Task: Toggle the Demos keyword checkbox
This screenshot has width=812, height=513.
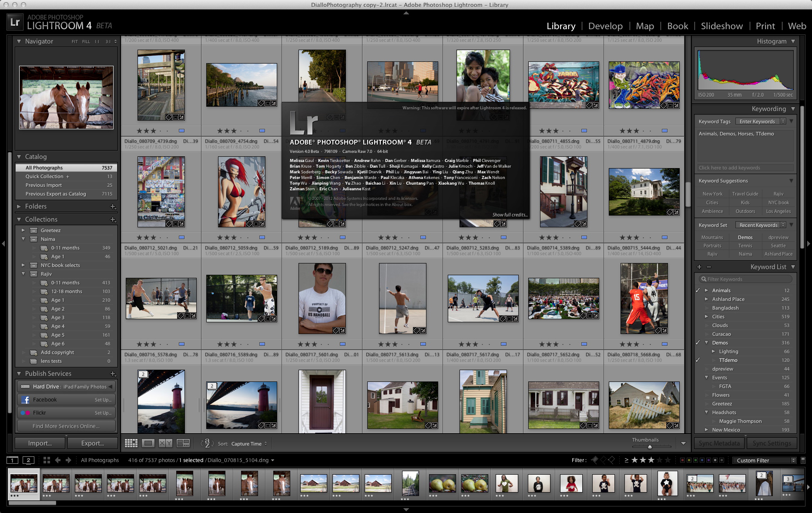Action: click(698, 343)
